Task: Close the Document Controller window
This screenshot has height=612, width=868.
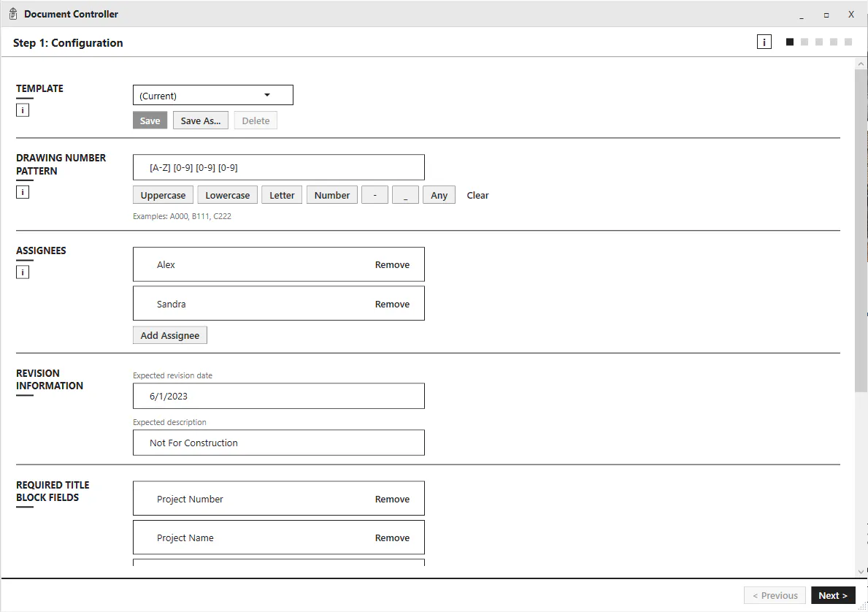Action: 851,15
